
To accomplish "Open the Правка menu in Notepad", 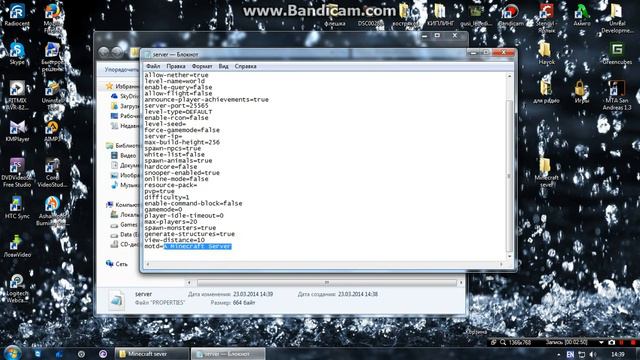I will click(176, 66).
